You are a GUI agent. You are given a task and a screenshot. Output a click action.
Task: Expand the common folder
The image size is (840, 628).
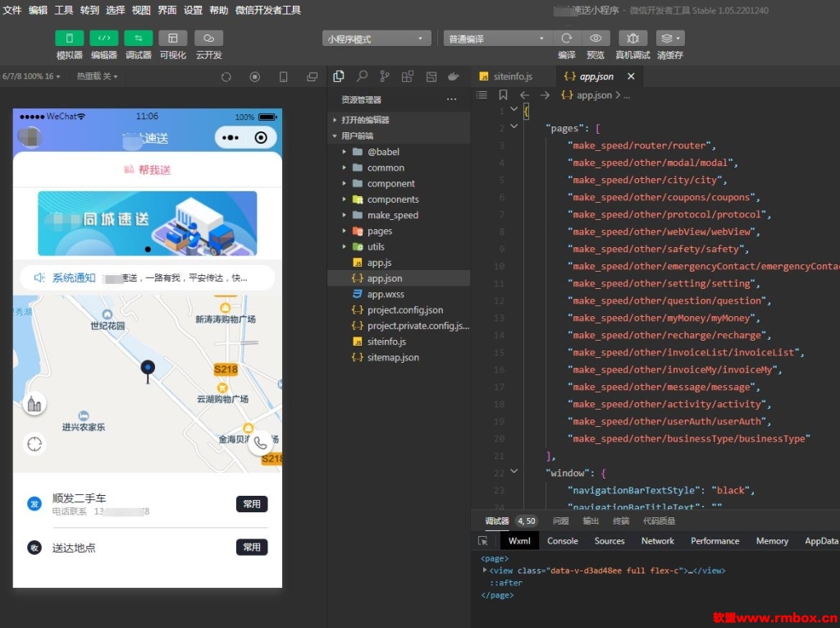[x=399, y=167]
